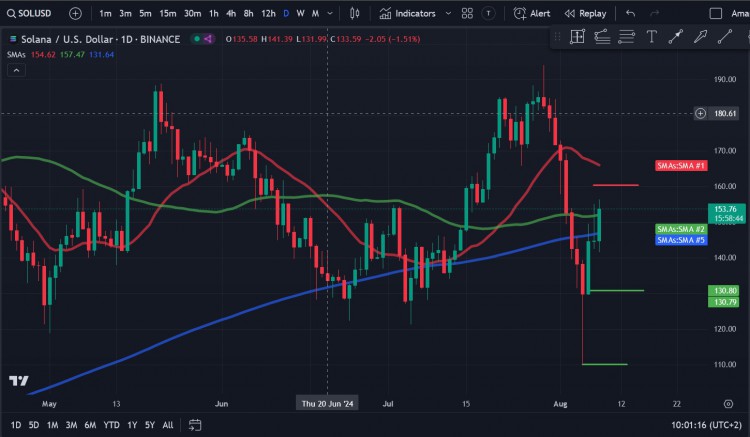This screenshot has width=750, height=437.
Task: Click the add symbol plus icon
Action: 75,13
